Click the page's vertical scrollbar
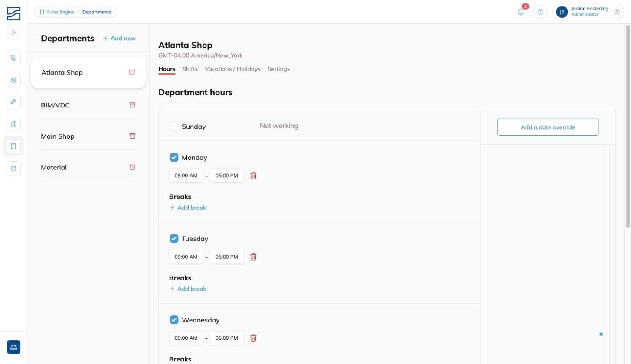This screenshot has width=631, height=364. click(x=628, y=127)
